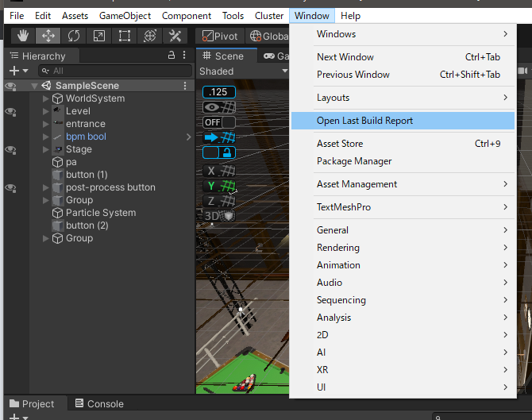Open the Cluster menu
532x420 pixels.
click(269, 16)
